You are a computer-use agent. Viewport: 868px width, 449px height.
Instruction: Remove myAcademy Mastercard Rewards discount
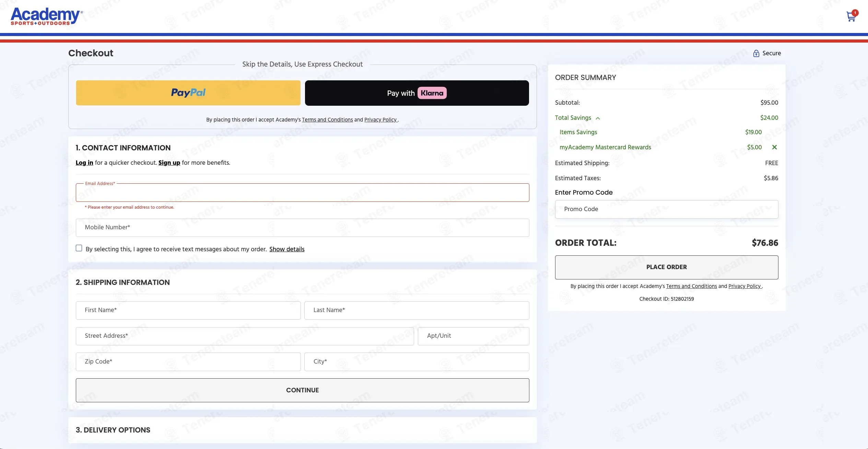tap(774, 147)
